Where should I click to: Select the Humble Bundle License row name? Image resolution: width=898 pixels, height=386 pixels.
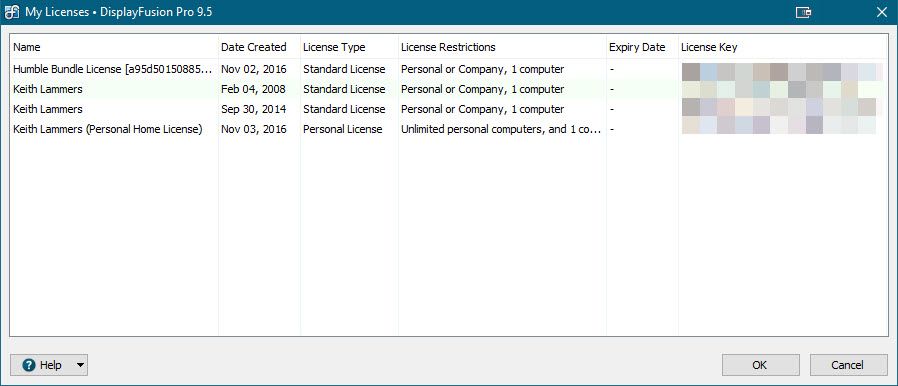coord(114,69)
